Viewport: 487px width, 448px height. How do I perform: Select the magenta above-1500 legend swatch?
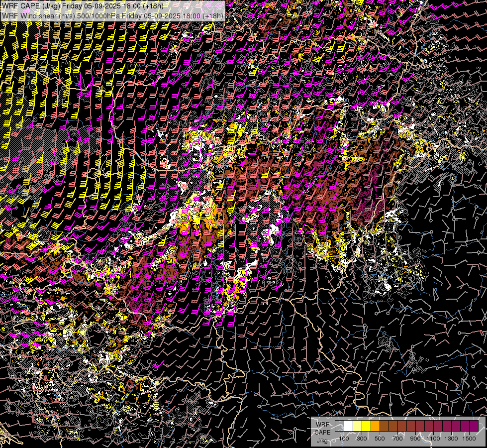[474, 426]
